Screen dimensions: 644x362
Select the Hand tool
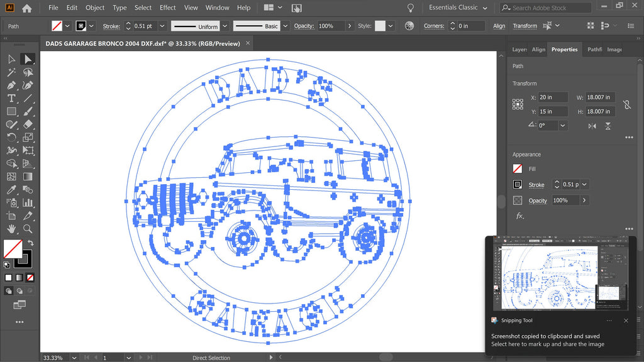click(x=11, y=229)
